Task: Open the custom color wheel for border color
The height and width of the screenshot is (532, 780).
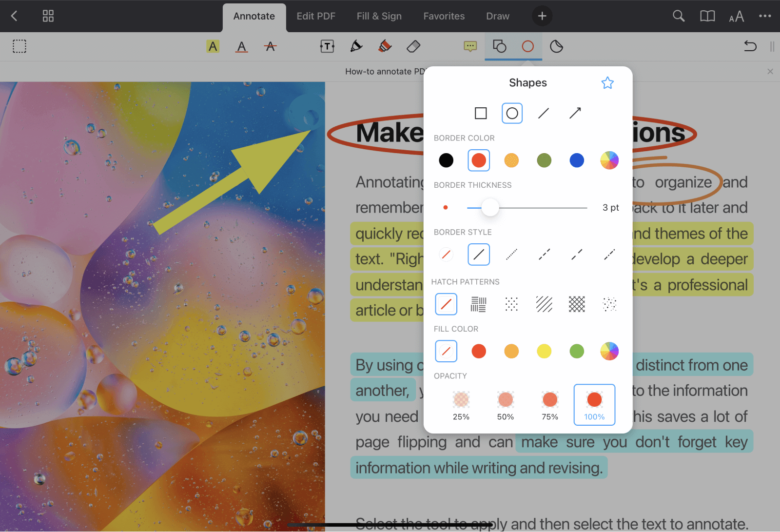Action: 609,160
